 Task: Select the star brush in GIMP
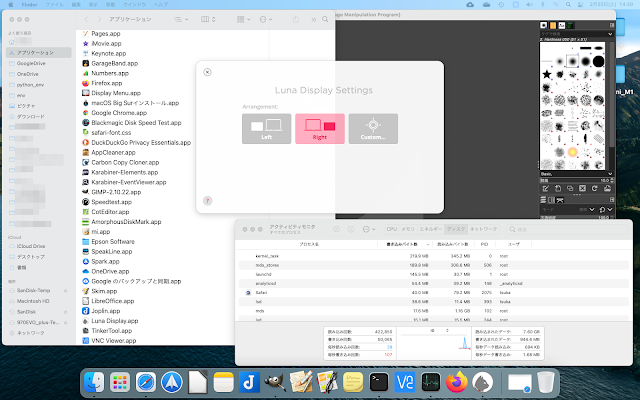[547, 74]
